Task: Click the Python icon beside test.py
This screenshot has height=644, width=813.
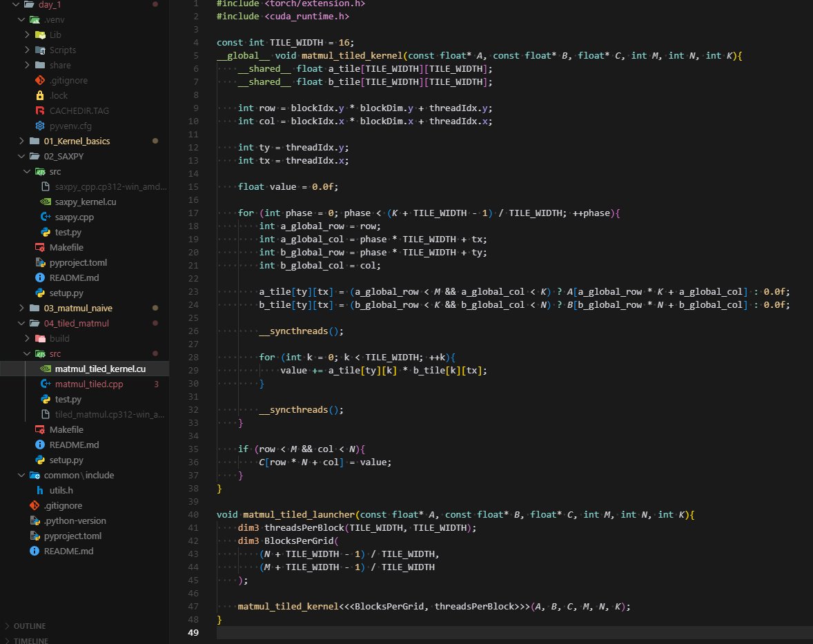Action: 45,232
